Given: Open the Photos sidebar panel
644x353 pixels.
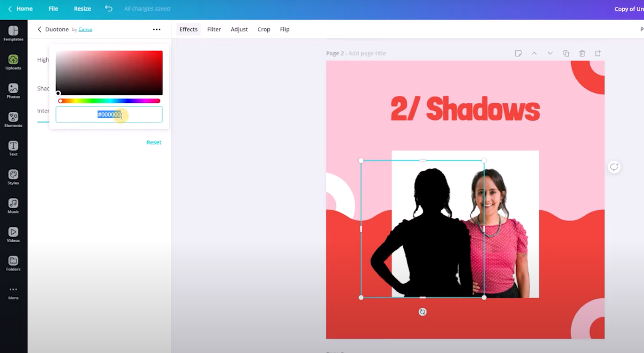Looking at the screenshot, I should 13,91.
